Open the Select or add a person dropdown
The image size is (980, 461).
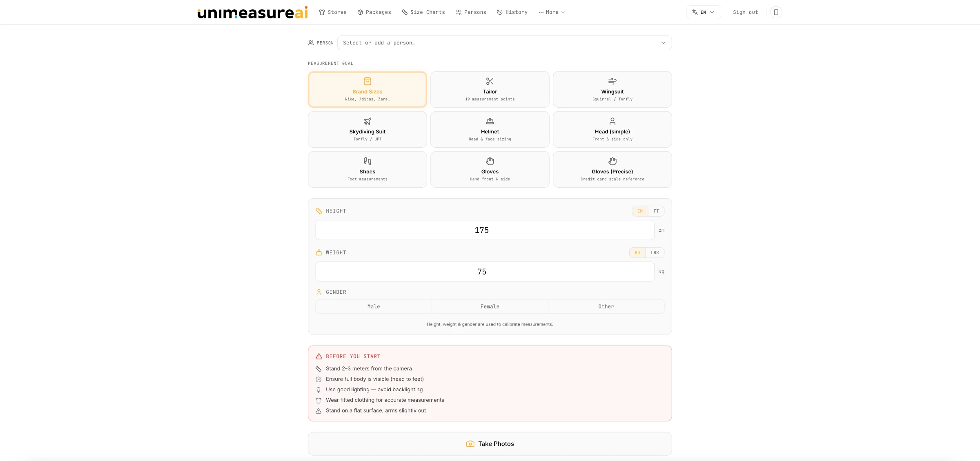click(x=504, y=43)
